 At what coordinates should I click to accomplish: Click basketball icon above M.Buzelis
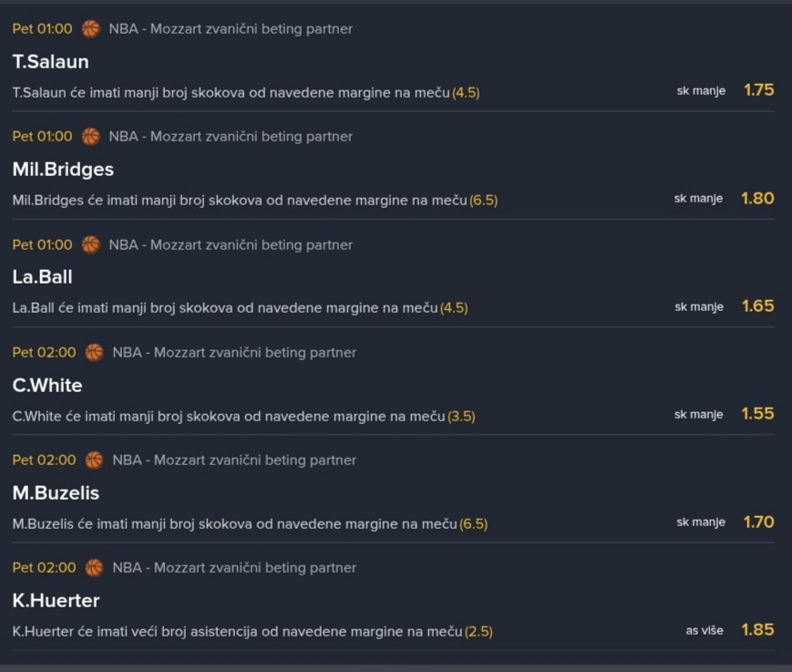[x=94, y=460]
